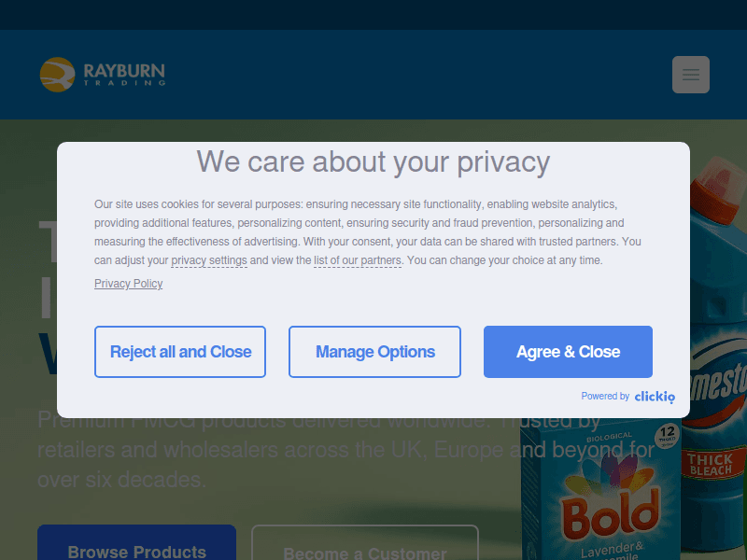Click the Become a Customer button
The height and width of the screenshot is (560, 747).
tap(364, 546)
